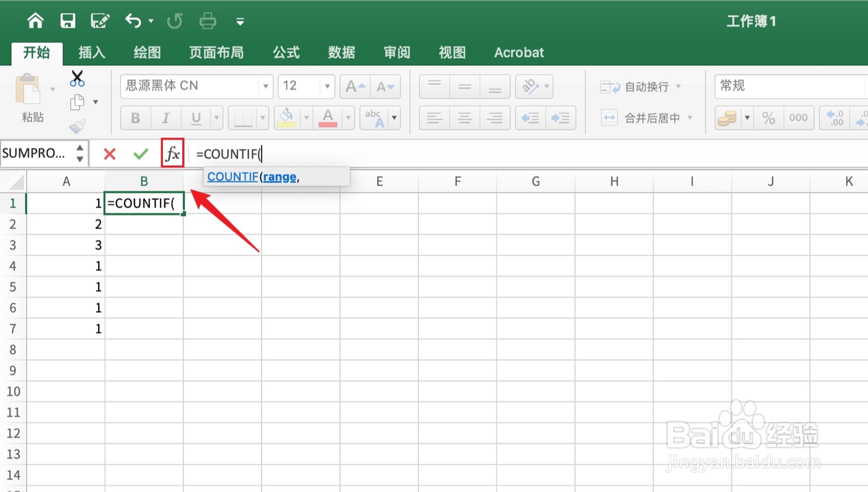This screenshot has height=492, width=868.
Task: Switch to the 公式 tab
Action: click(286, 53)
